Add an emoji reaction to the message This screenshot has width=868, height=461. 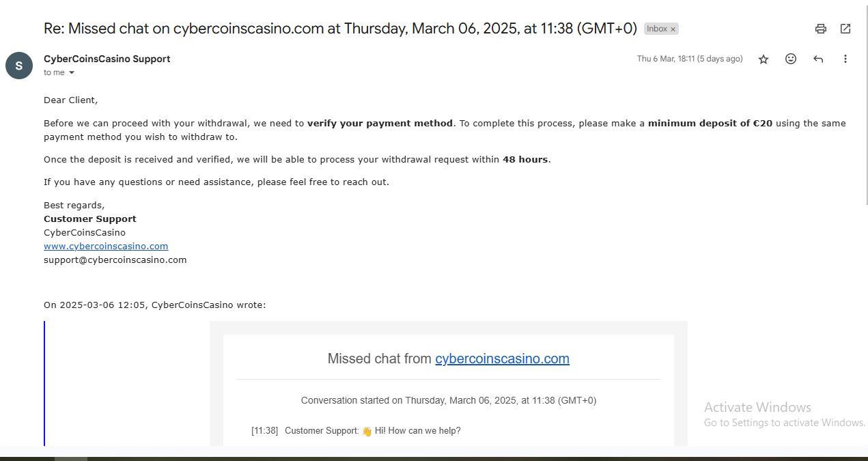pyautogui.click(x=791, y=59)
